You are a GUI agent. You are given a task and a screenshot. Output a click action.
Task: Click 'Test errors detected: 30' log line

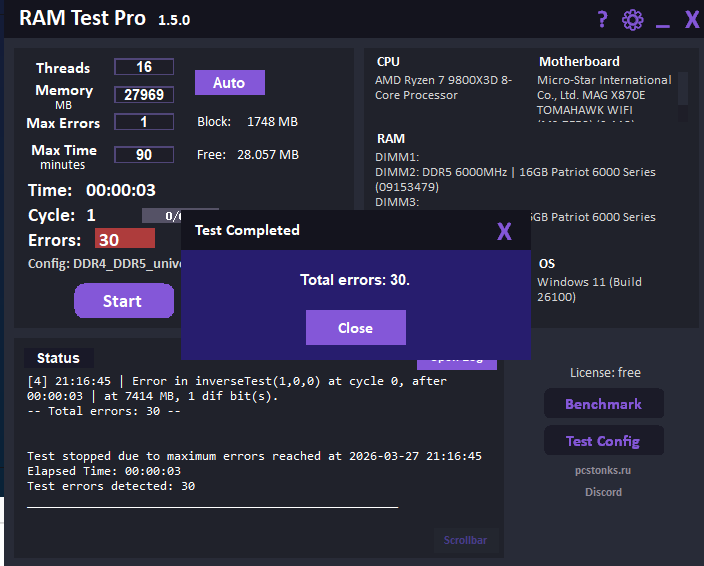(x=111, y=486)
